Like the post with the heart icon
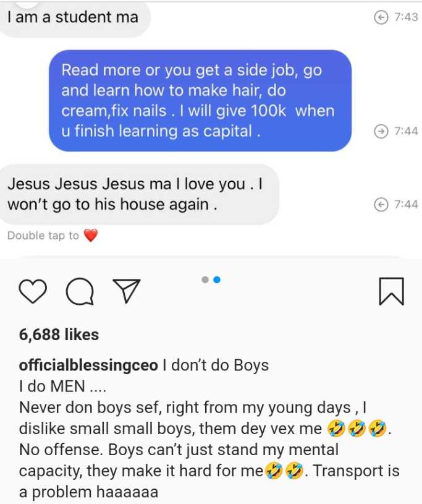The height and width of the screenshot is (504, 422). pyautogui.click(x=33, y=291)
